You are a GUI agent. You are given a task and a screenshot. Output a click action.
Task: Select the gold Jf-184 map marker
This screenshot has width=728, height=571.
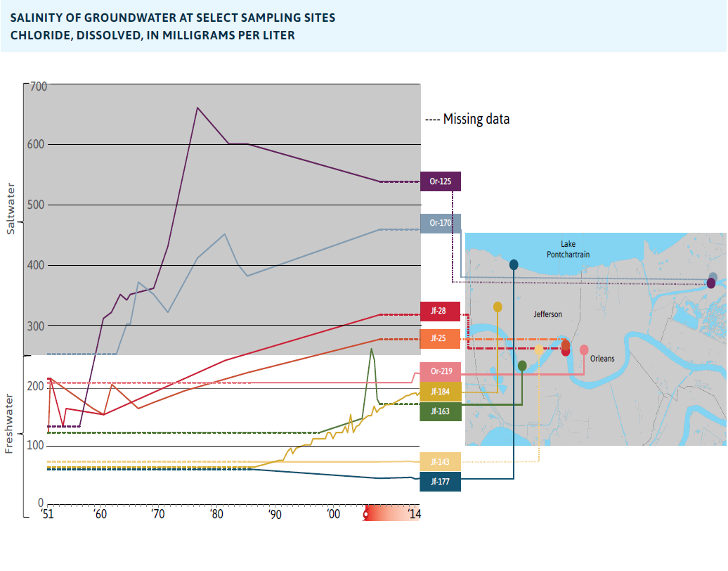(498, 307)
